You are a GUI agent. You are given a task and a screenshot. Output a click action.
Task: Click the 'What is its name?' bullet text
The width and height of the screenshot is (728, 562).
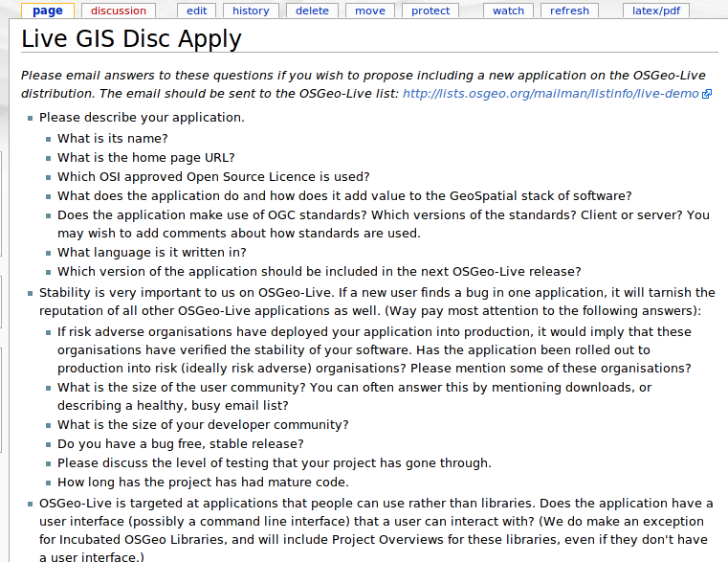[112, 139]
